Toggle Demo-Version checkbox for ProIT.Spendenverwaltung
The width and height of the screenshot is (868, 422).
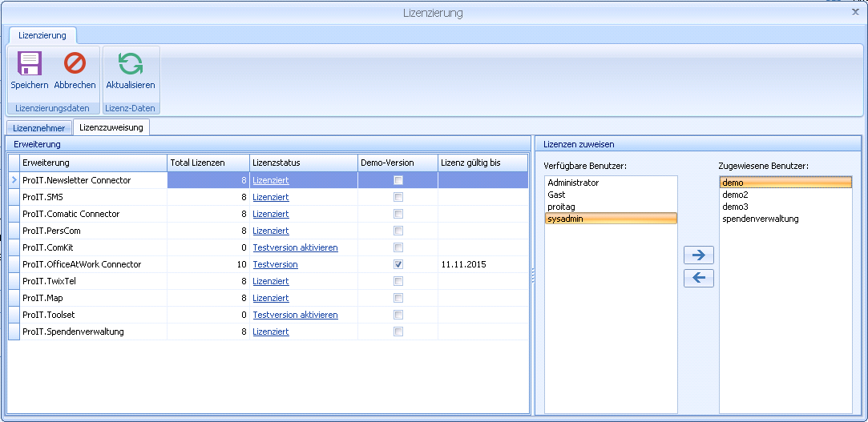[x=398, y=332]
